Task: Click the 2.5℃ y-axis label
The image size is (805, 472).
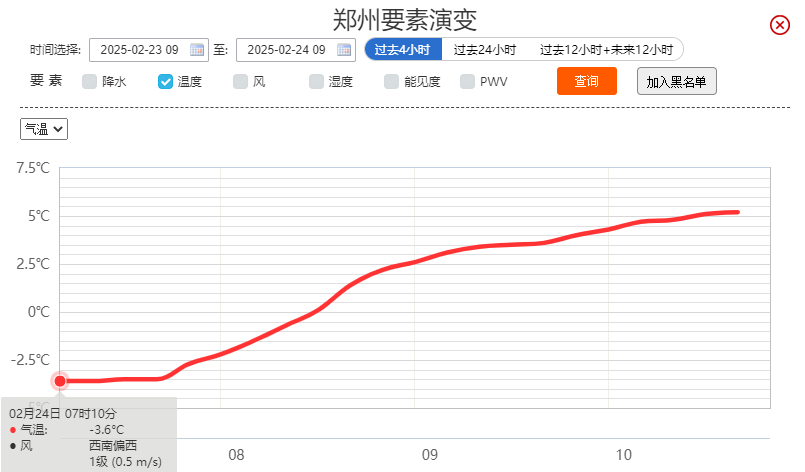Action: click(33, 264)
